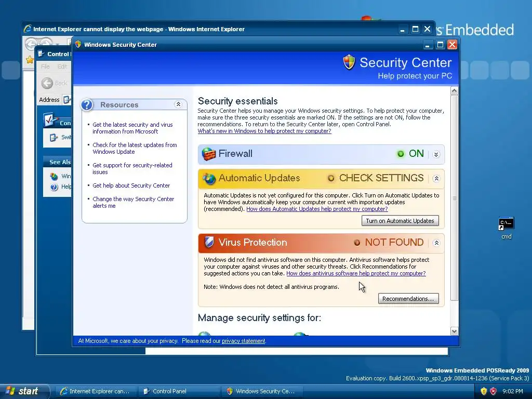Click the Security Center header shield icon

click(x=349, y=62)
